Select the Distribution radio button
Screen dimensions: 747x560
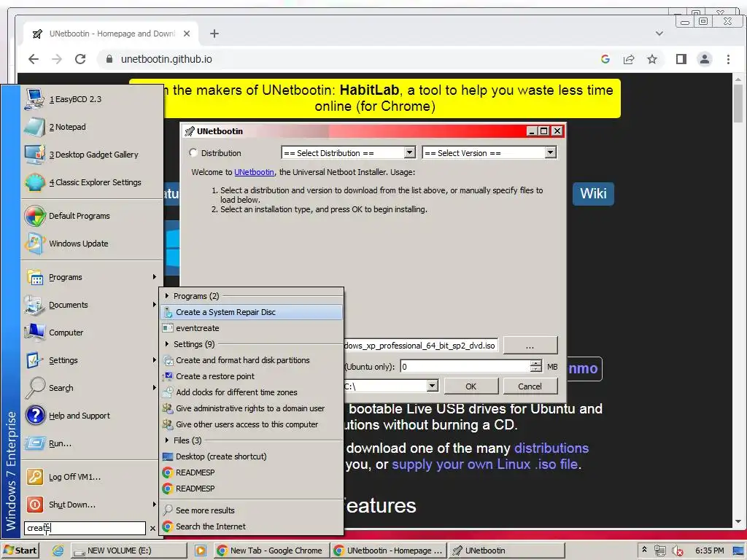[193, 153]
